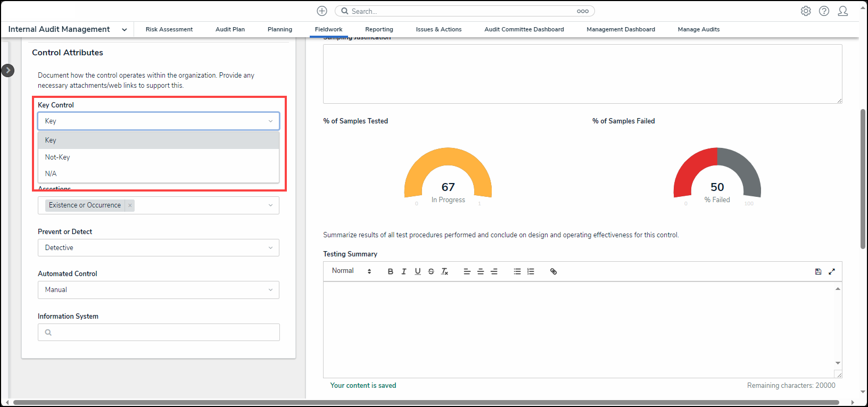868x407 pixels.
Task: Open the settings gear icon
Action: (806, 11)
